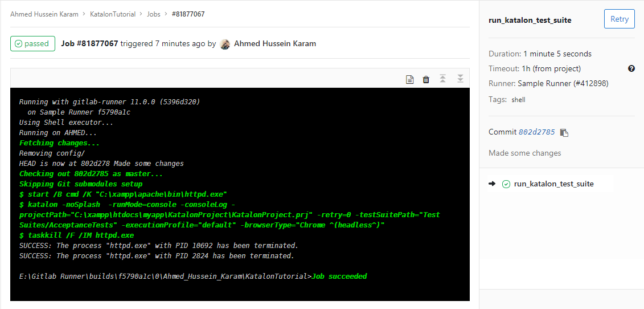The height and width of the screenshot is (309, 644).
Task: Click Sample Runner (#412898) text
Action: (x=563, y=84)
